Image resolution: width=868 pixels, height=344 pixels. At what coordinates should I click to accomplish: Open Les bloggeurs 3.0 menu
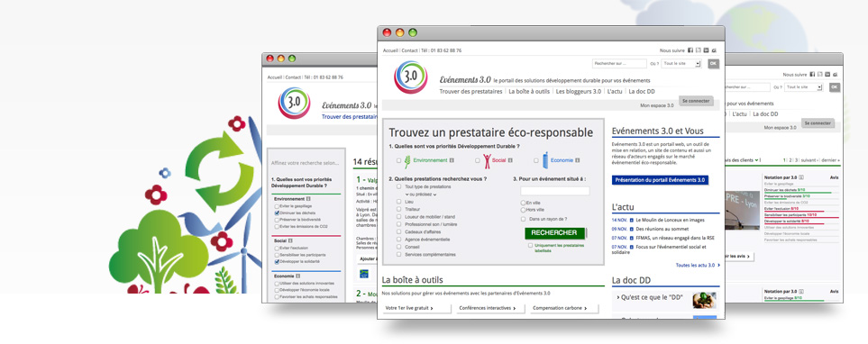pos(579,91)
